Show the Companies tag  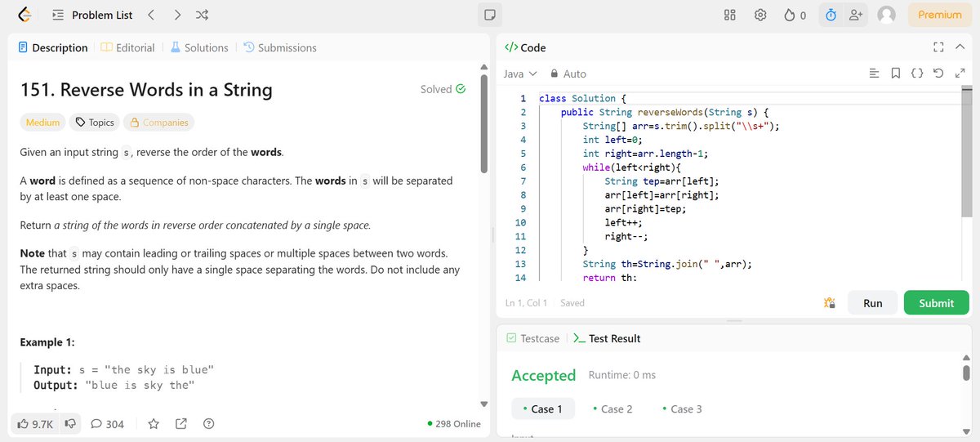click(x=158, y=123)
